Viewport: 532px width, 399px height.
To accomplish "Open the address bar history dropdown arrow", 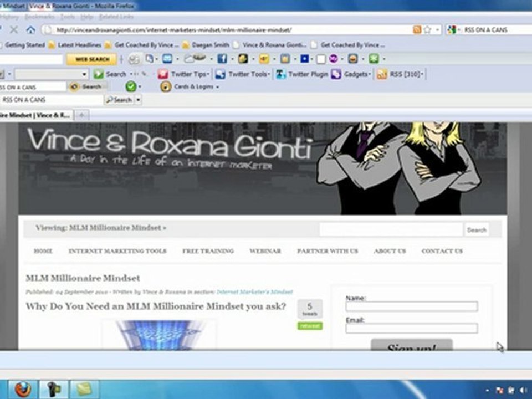I will click(437, 30).
